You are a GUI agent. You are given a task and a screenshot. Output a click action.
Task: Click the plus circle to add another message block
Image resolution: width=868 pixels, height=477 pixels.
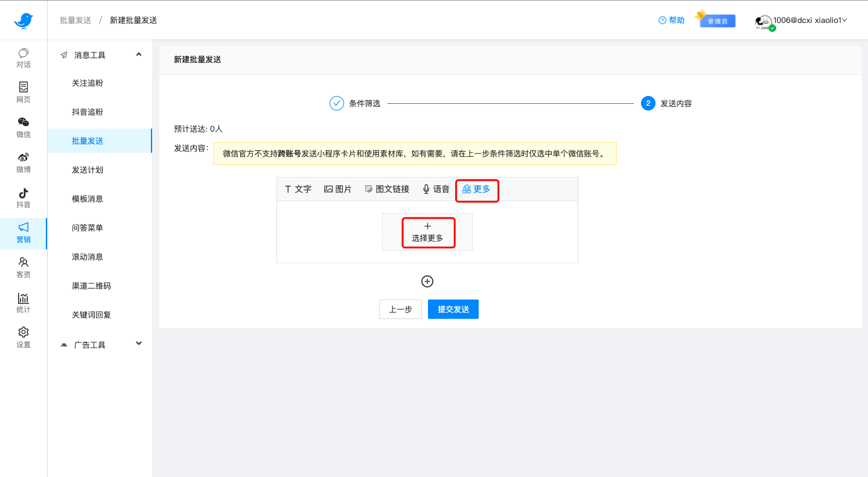(x=427, y=281)
